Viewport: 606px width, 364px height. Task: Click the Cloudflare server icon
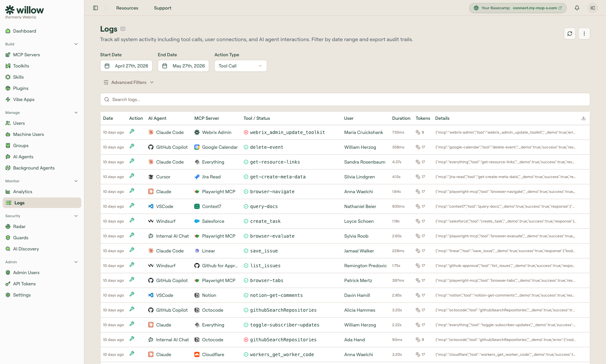(197, 354)
